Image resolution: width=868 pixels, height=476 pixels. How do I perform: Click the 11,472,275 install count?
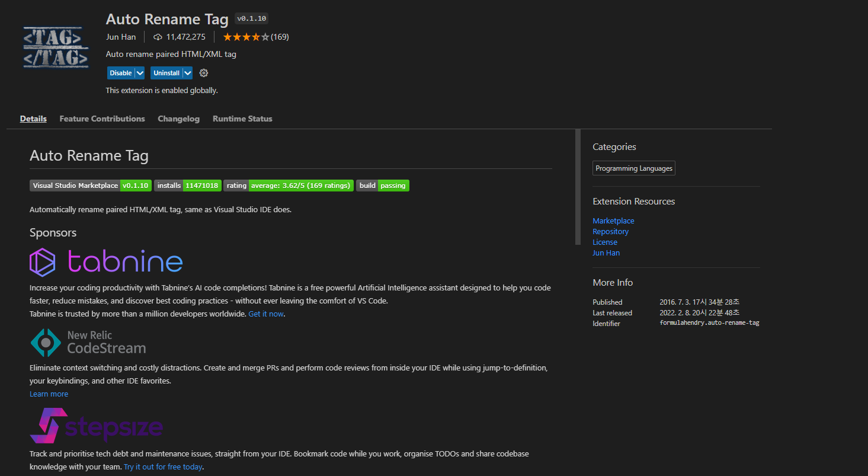(185, 37)
